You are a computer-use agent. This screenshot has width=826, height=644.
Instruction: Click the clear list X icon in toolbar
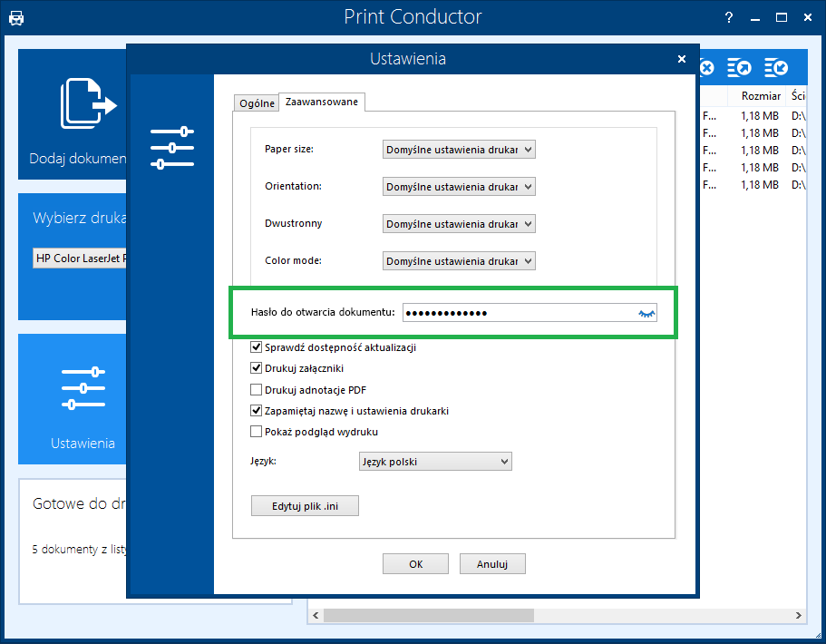click(706, 68)
